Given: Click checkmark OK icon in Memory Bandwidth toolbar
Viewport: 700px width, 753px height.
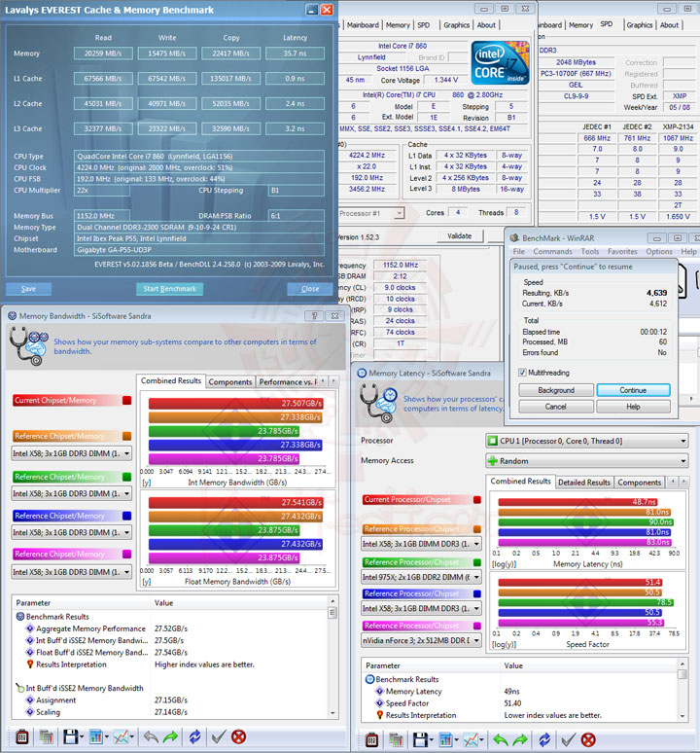Looking at the screenshot, I should tap(219, 736).
